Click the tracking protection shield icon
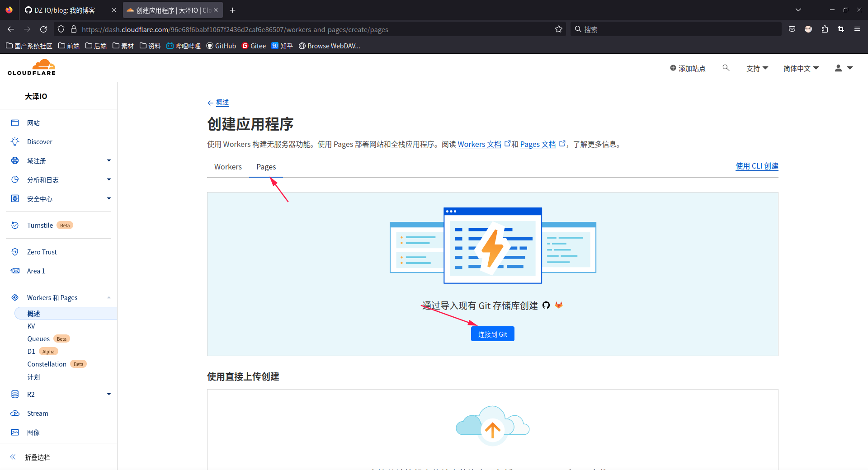 [61, 29]
